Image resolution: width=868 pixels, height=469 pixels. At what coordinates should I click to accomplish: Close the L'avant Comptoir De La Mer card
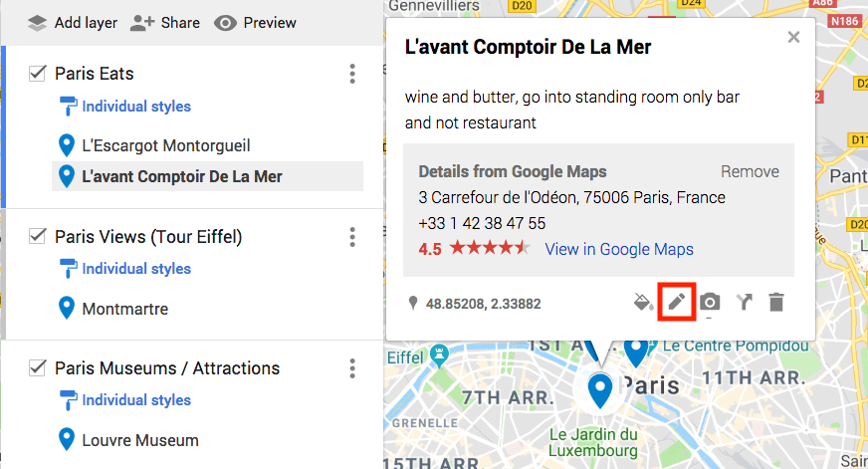tap(793, 37)
